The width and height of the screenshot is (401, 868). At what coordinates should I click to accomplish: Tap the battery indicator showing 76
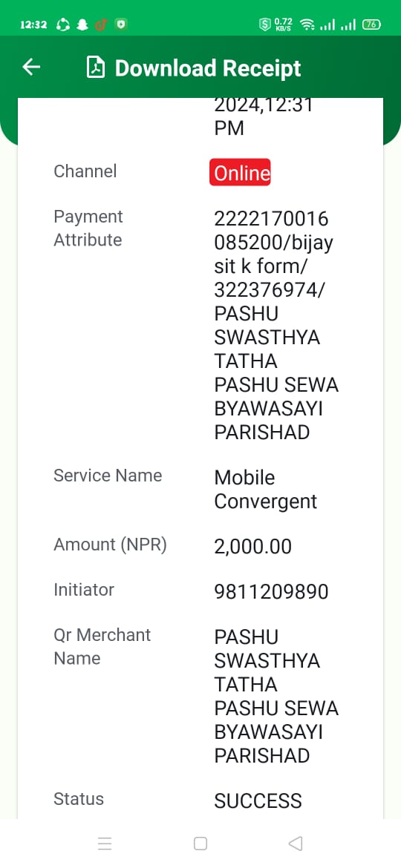(x=371, y=24)
